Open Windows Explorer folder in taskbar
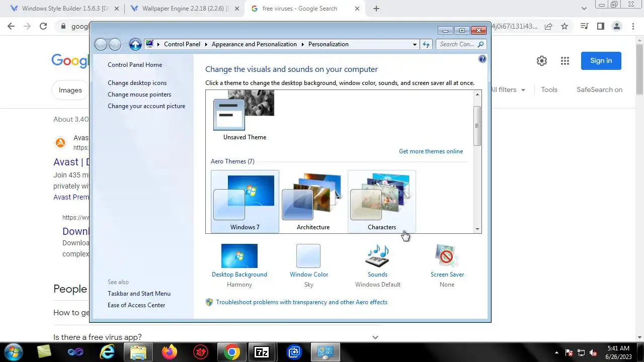The image size is (644, 362). (x=138, y=352)
